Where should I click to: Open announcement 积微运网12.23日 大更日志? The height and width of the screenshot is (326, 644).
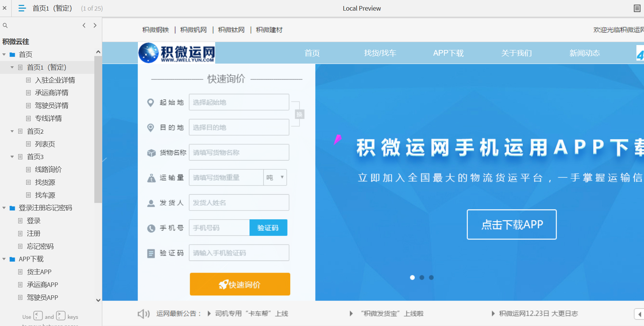point(538,314)
